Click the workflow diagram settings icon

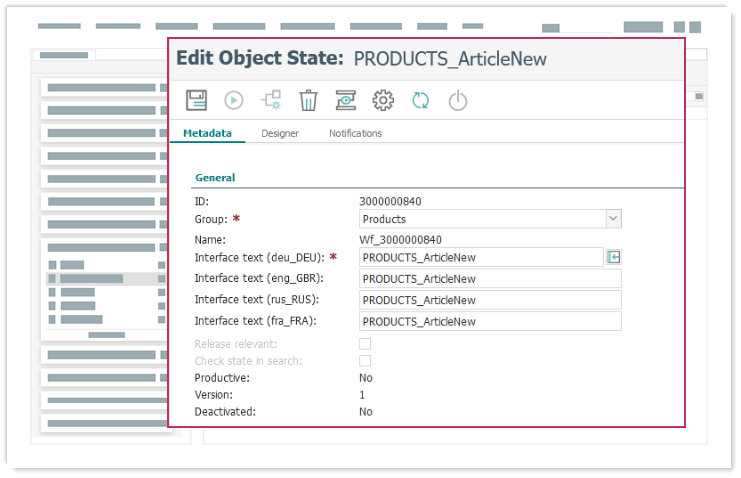[x=271, y=100]
